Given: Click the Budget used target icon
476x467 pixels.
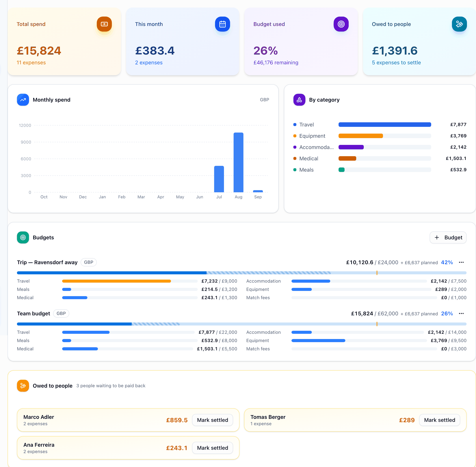Looking at the screenshot, I should click(x=341, y=24).
